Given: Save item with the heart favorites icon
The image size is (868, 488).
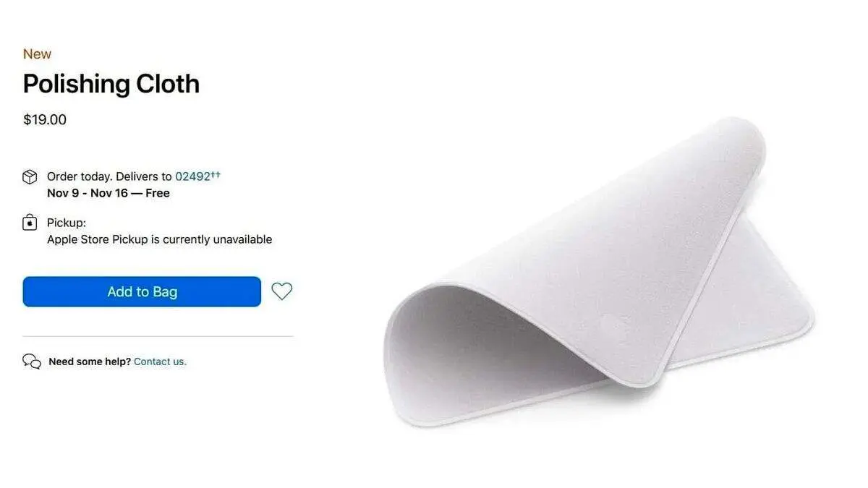Looking at the screenshot, I should pyautogui.click(x=281, y=291).
